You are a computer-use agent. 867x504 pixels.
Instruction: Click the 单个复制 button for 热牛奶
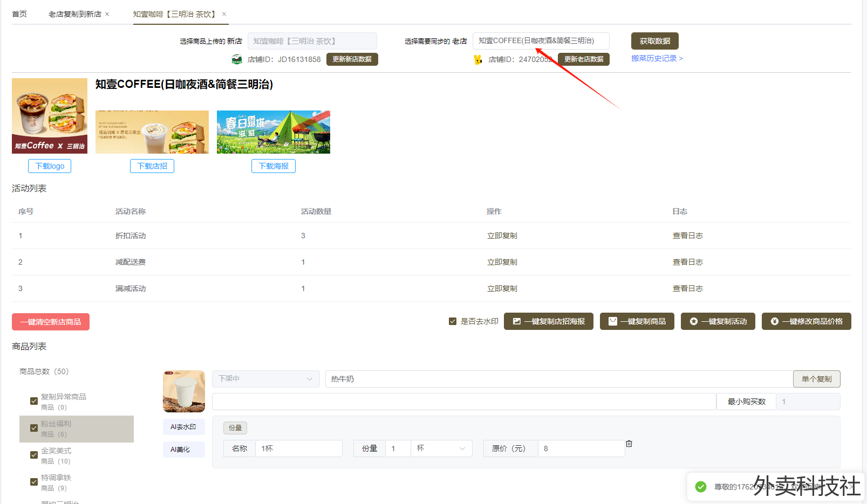point(817,379)
